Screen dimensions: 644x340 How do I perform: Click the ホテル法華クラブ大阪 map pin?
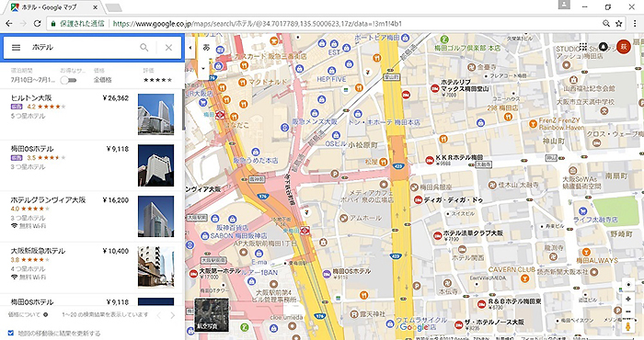pyautogui.click(x=438, y=235)
